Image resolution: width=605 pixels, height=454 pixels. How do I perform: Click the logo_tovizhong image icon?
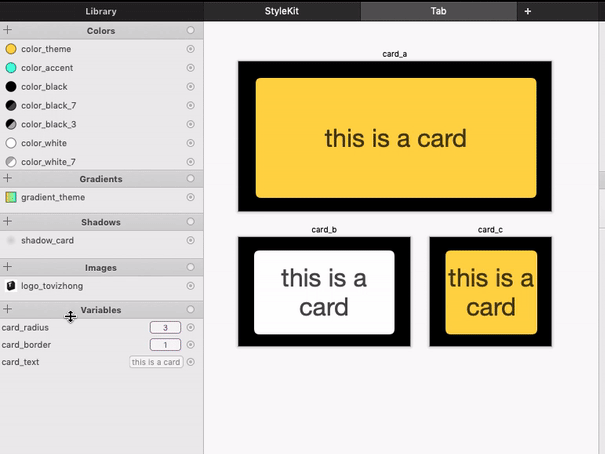click(x=11, y=285)
